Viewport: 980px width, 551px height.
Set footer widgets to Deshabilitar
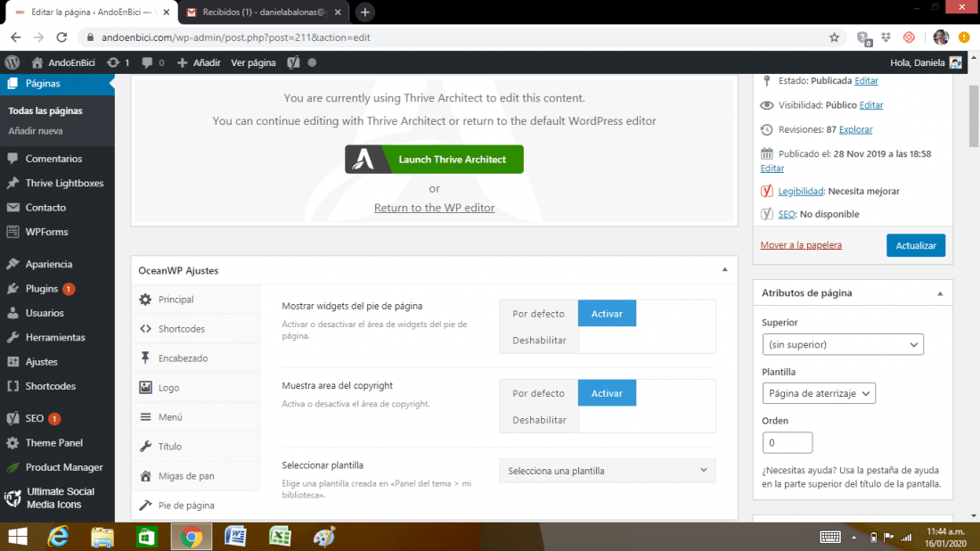pyautogui.click(x=539, y=341)
